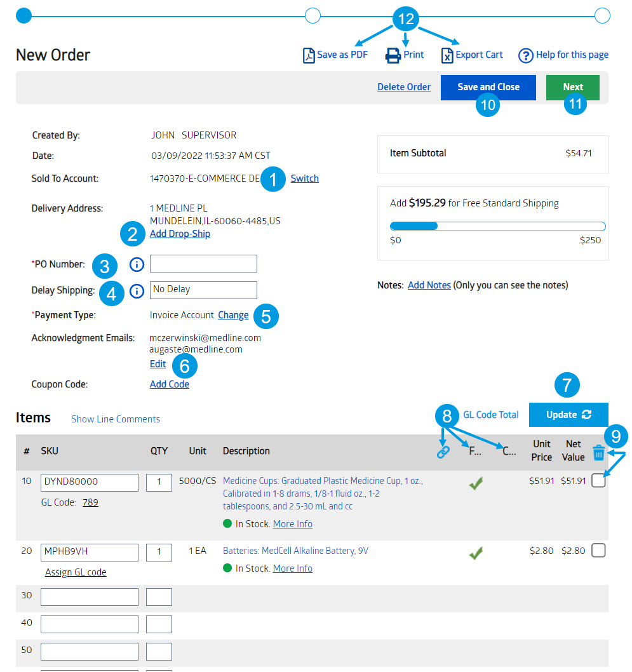The image size is (632, 672).
Task: Click the SKU column header
Action: tap(50, 452)
